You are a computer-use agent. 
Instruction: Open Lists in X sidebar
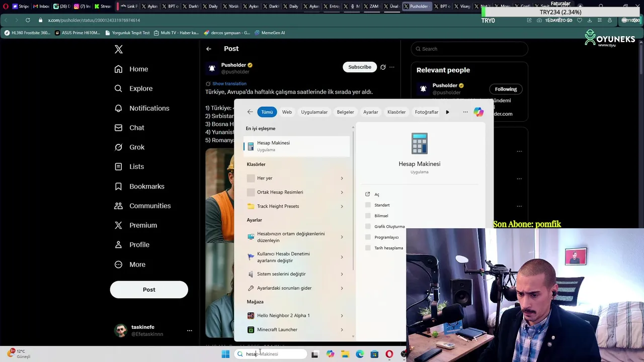pos(129,166)
